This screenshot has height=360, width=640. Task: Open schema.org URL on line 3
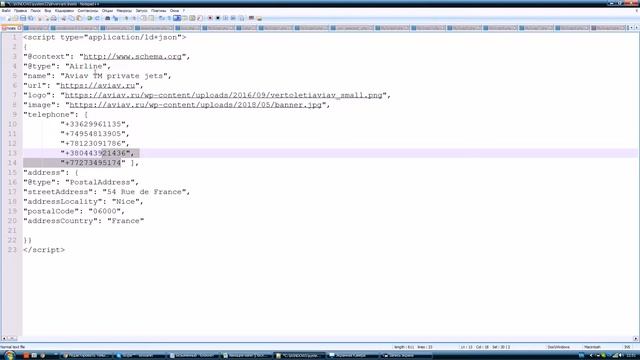(x=132, y=56)
